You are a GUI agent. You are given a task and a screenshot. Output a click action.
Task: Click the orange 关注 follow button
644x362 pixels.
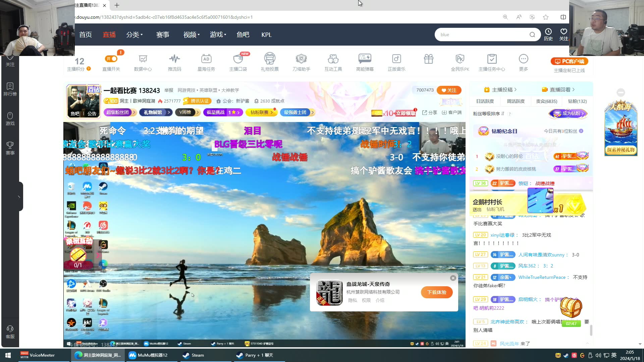tap(449, 90)
